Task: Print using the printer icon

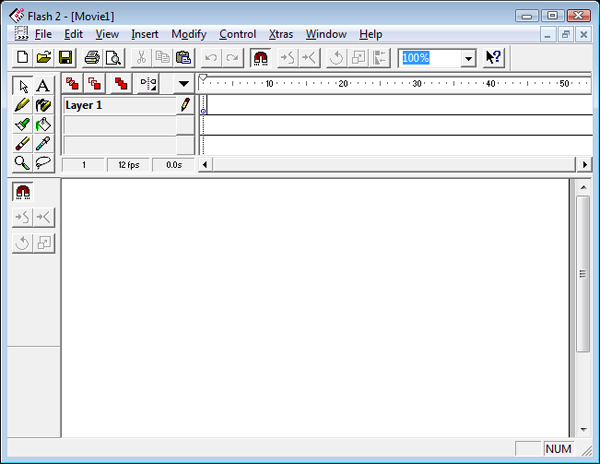Action: 92,58
